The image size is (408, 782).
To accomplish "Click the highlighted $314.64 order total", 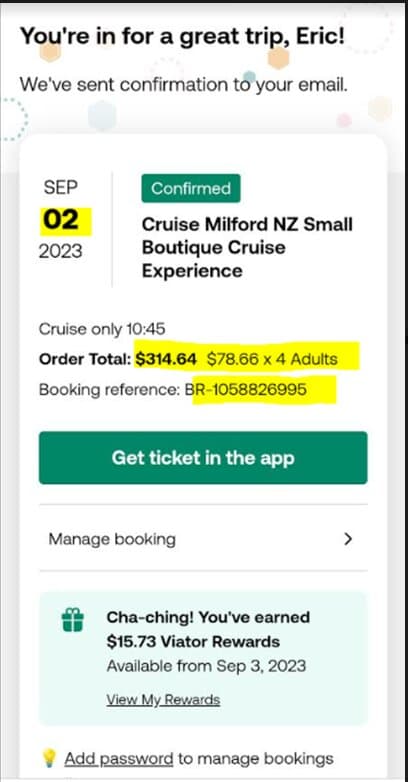I will (166, 359).
